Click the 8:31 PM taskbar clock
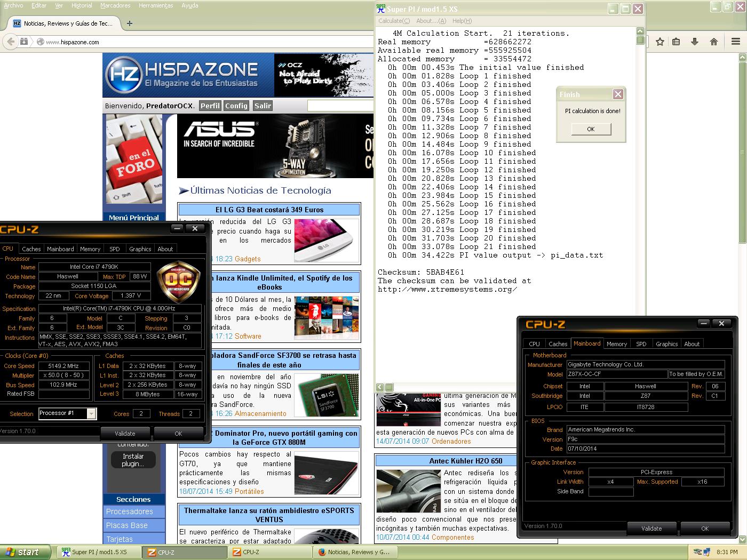This screenshot has height=560, width=747. tap(727, 552)
